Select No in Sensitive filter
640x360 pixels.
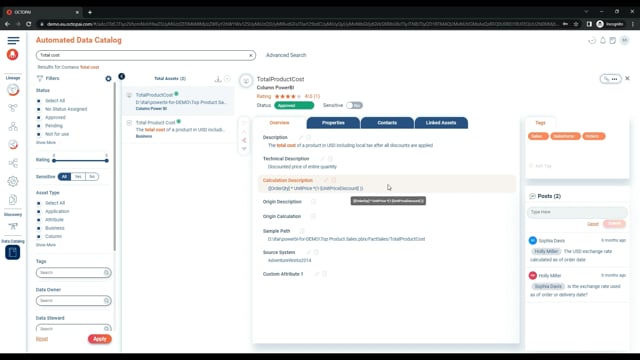[92, 177]
